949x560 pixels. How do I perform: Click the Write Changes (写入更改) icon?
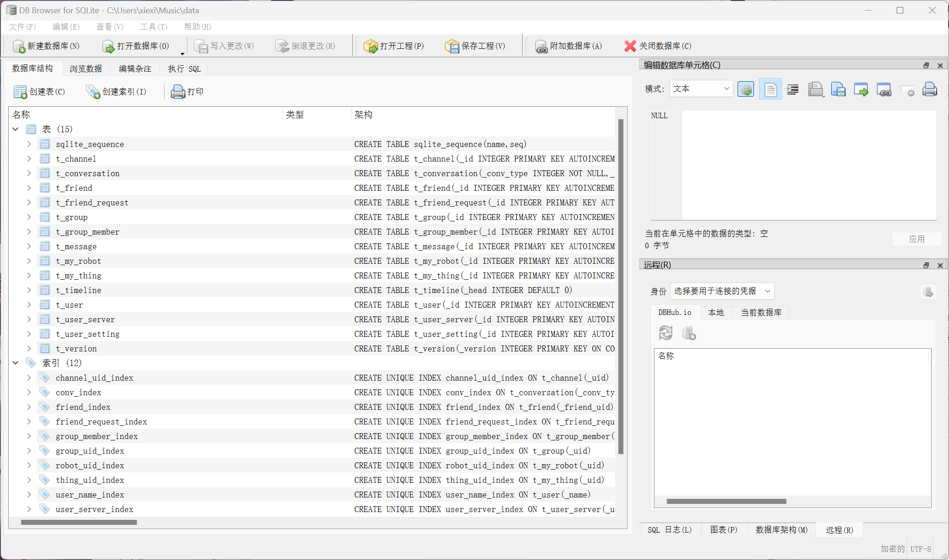click(x=201, y=46)
